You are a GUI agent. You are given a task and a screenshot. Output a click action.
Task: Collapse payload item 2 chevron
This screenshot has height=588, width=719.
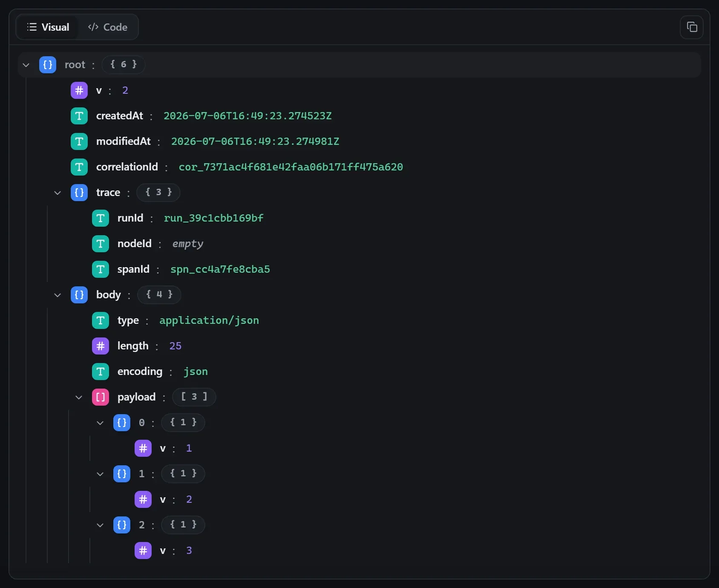point(100,525)
